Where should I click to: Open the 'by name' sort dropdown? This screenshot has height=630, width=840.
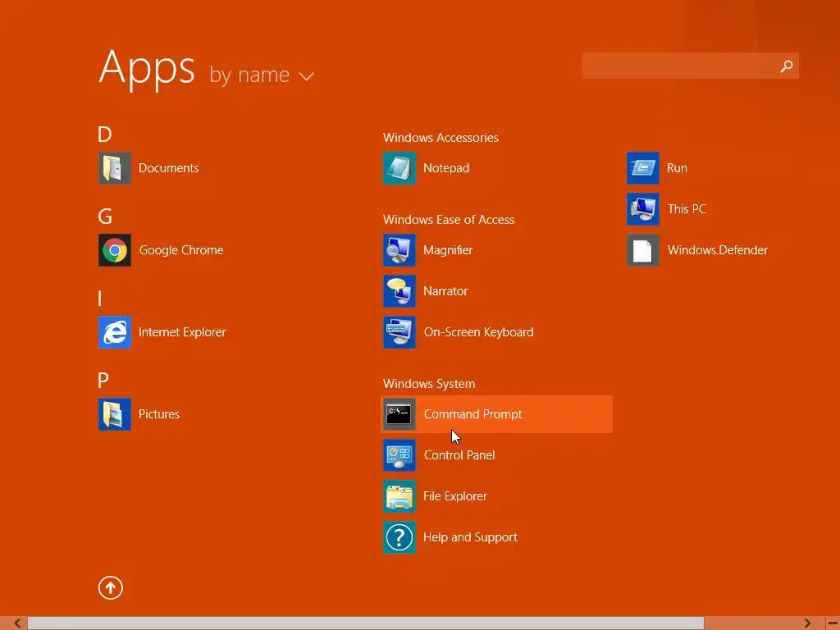[x=261, y=75]
